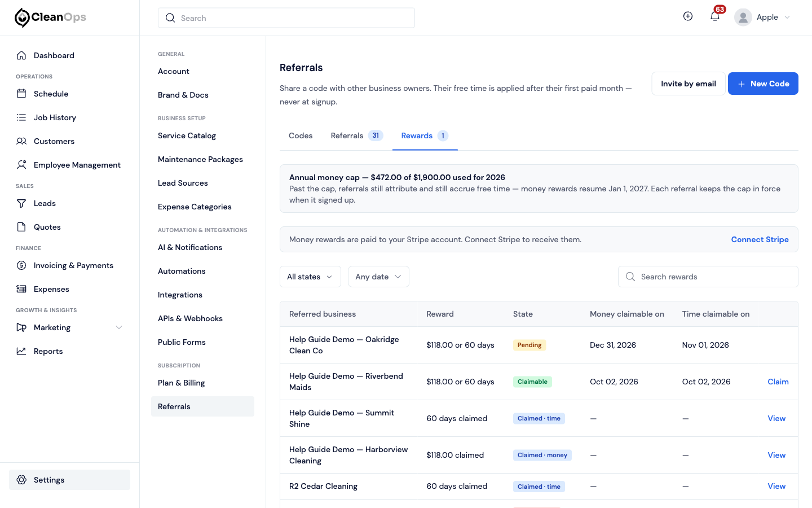Open notifications bell with 63 badge
812x508 pixels.
pyautogui.click(x=715, y=16)
